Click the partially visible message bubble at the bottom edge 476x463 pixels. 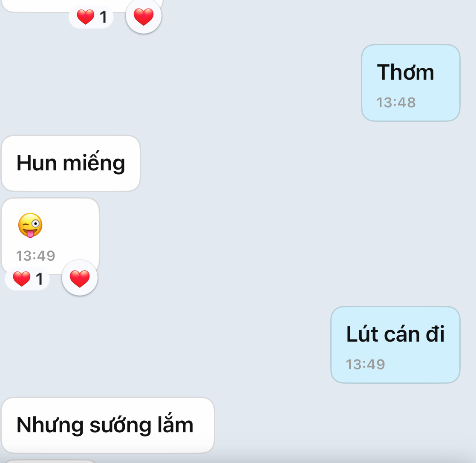click(x=50, y=461)
